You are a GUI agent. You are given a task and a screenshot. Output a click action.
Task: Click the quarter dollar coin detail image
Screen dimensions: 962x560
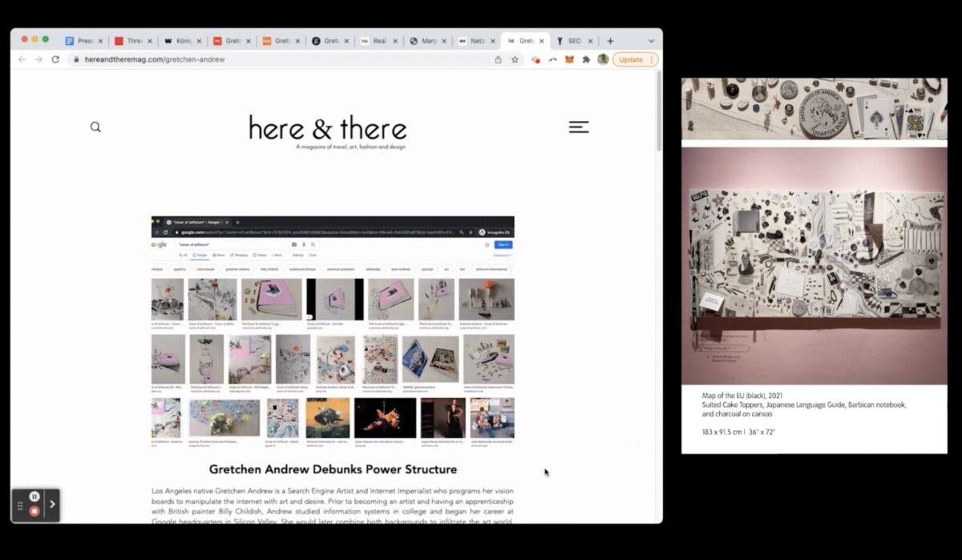coord(814,109)
